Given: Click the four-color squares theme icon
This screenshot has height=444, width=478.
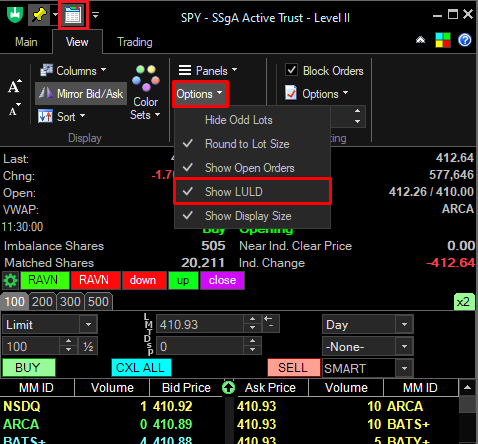Looking at the screenshot, I should pyautogui.click(x=443, y=40).
